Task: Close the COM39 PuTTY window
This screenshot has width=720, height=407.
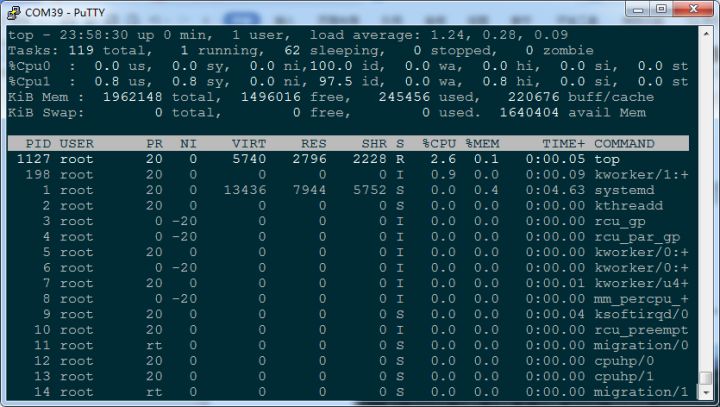Action: [693, 9]
